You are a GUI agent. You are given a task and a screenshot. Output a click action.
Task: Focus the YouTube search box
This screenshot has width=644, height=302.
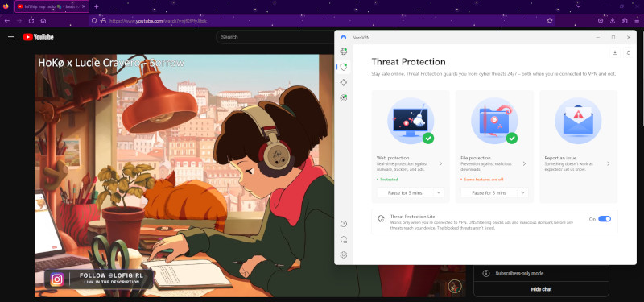275,37
